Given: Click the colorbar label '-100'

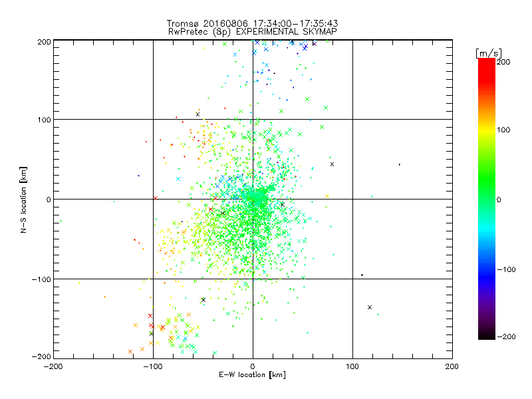Looking at the screenshot, I should (506, 269).
